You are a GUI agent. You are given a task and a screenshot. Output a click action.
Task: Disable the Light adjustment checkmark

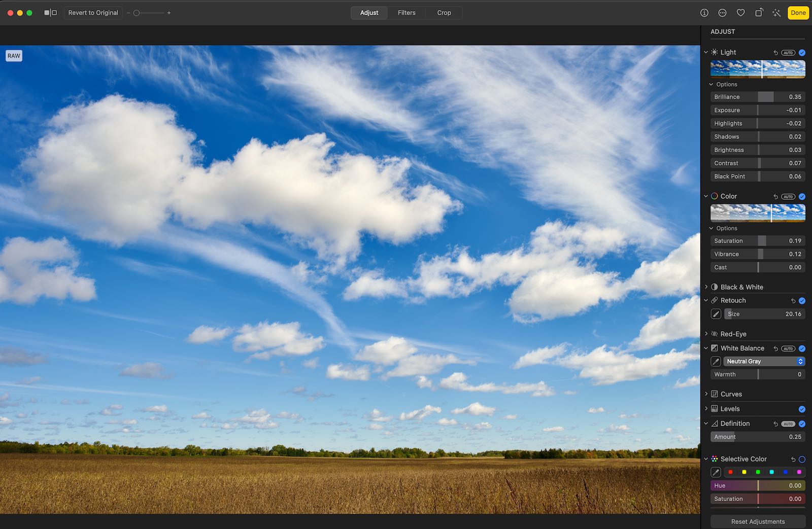coord(802,53)
